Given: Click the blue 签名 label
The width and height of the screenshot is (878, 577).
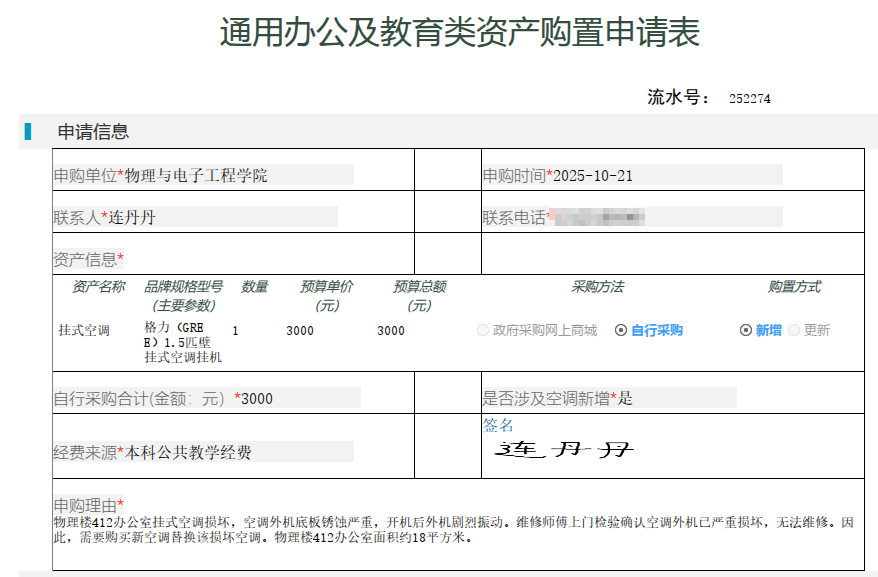Looking at the screenshot, I should (498, 425).
